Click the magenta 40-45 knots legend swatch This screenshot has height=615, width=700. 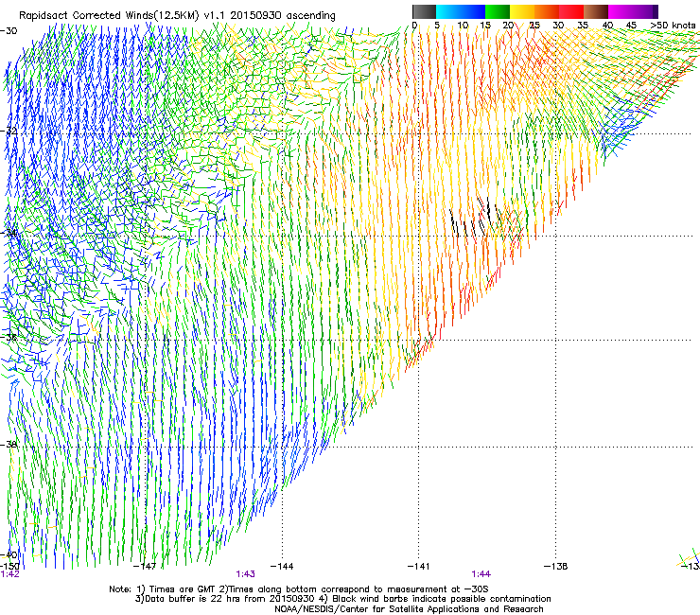[621, 11]
